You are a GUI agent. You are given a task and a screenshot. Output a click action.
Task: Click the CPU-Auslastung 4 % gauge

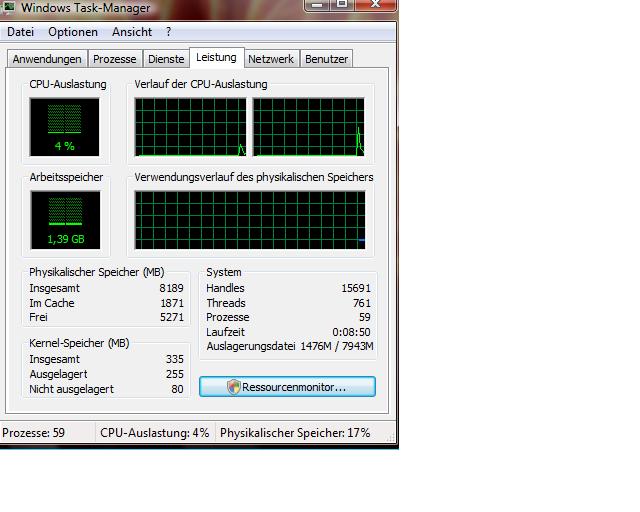click(x=64, y=127)
